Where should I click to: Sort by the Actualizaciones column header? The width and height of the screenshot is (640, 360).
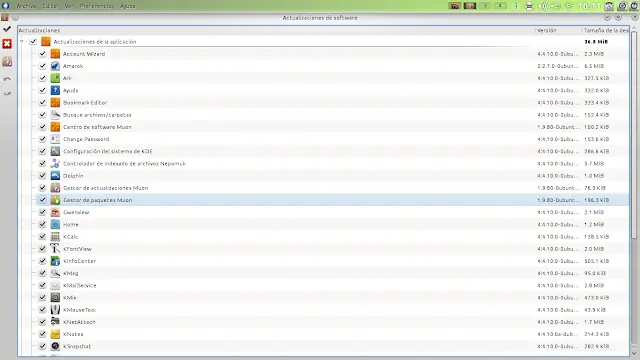(276, 30)
